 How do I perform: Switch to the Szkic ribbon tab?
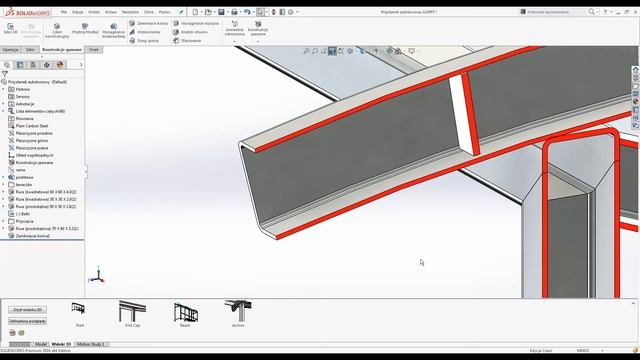[30, 50]
